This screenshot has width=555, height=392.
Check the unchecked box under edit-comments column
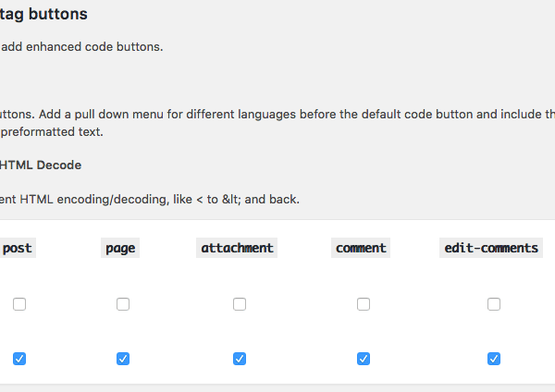494,304
